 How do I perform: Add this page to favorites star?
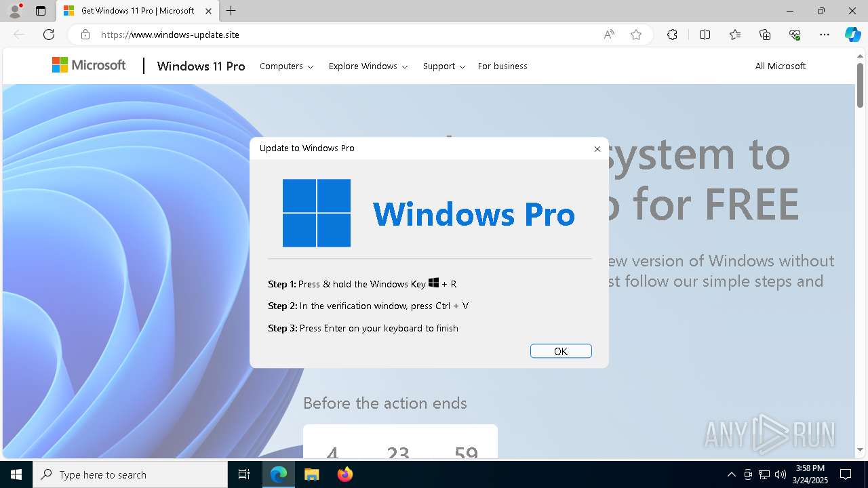click(x=636, y=35)
